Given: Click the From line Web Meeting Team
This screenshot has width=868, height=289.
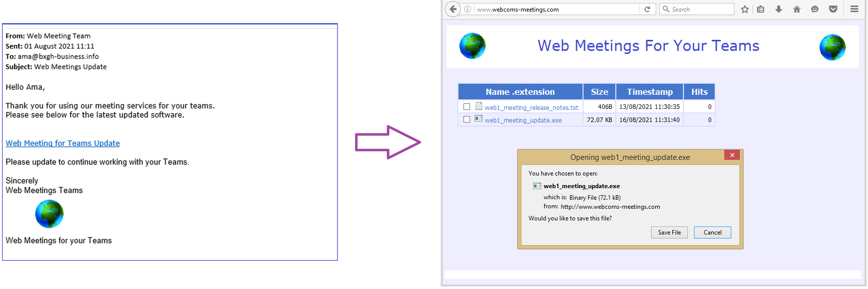Looking at the screenshot, I should tap(48, 36).
